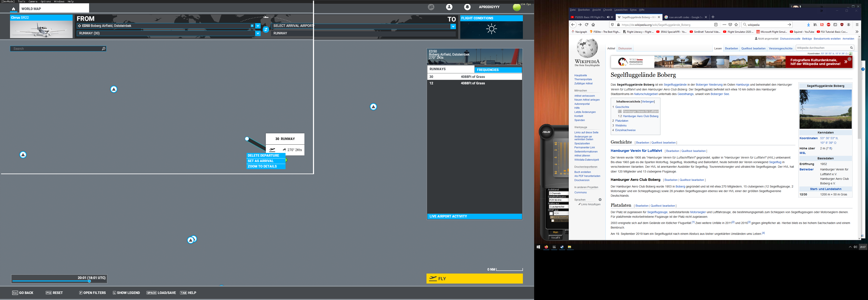The width and height of the screenshot is (868, 300).
Task: Open Versionsgeschichte on Wikipedia
Action: (780, 48)
